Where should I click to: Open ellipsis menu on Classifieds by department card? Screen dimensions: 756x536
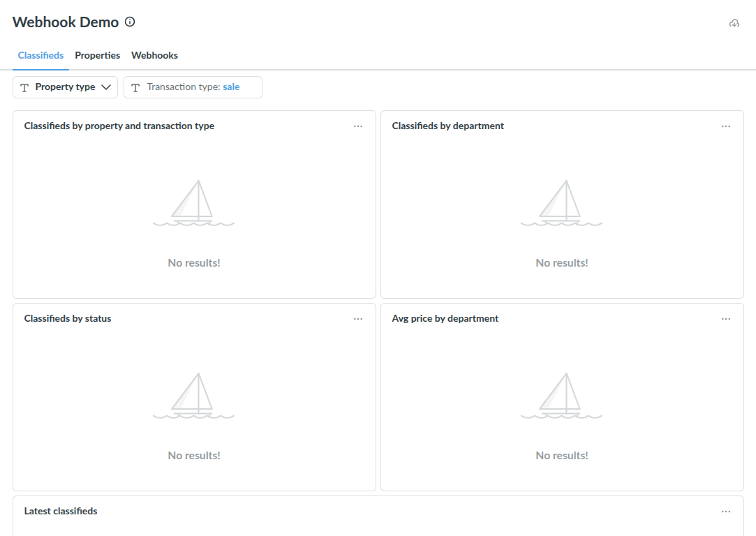point(726,126)
